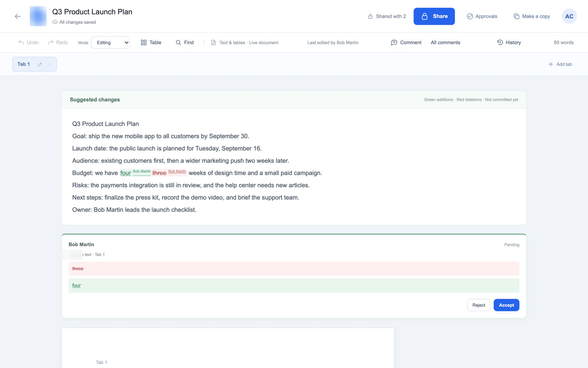Click the cloud saved status icon
The width and height of the screenshot is (588, 368).
pyautogui.click(x=55, y=22)
